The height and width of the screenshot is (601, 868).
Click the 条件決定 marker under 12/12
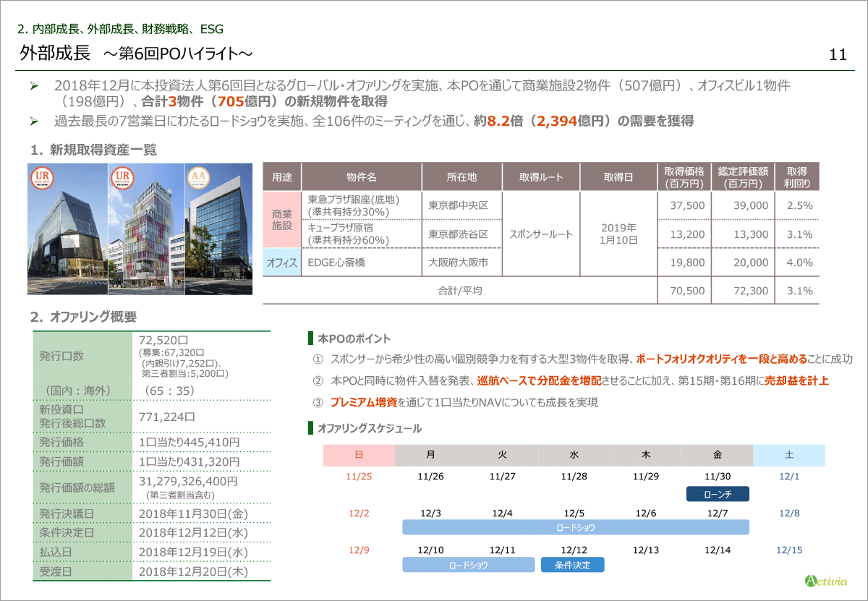click(x=572, y=565)
